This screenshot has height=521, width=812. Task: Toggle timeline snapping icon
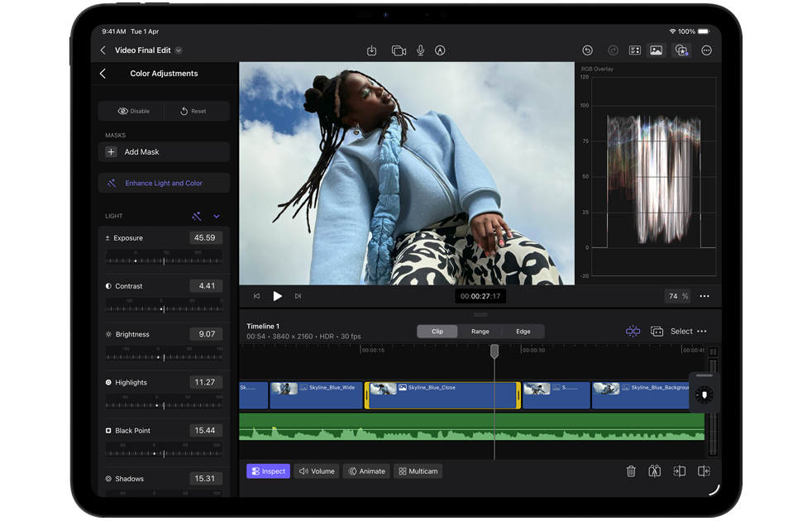pyautogui.click(x=633, y=332)
